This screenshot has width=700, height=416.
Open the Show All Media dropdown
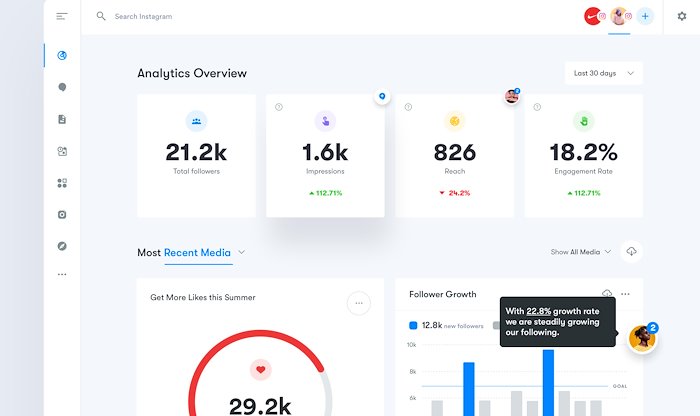[x=580, y=252]
